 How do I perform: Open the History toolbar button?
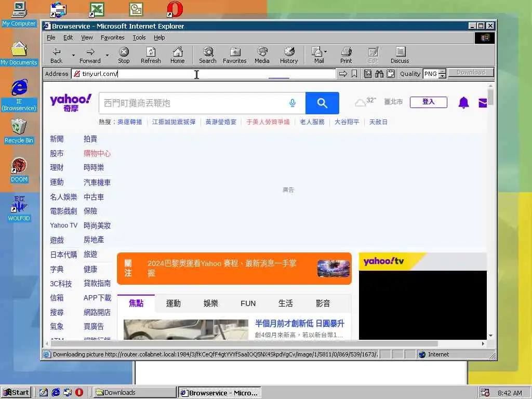(289, 55)
